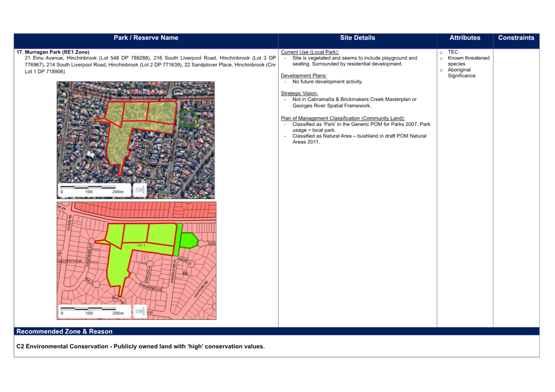Click the 1:500 scale icon on aerial map
This screenshot has width=555, height=392.
[x=140, y=190]
